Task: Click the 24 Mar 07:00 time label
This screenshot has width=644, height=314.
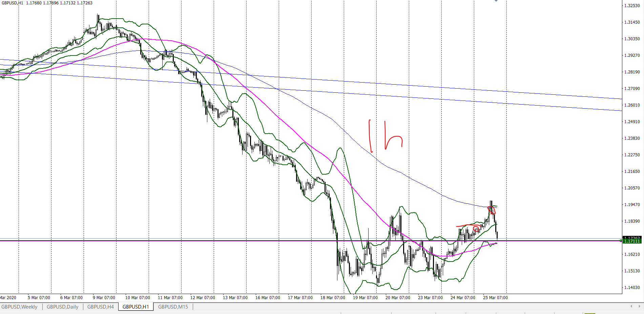Action: click(x=463, y=298)
